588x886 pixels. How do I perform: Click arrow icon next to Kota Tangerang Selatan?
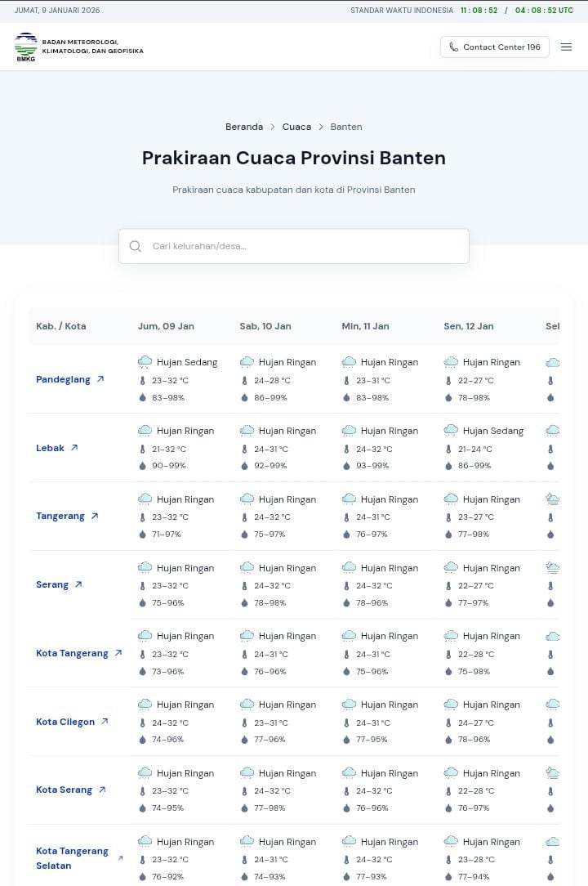click(121, 858)
